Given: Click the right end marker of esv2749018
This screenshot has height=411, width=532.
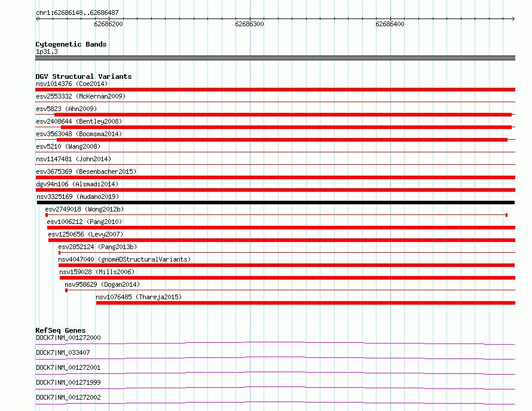Looking at the screenshot, I should tap(506, 215).
